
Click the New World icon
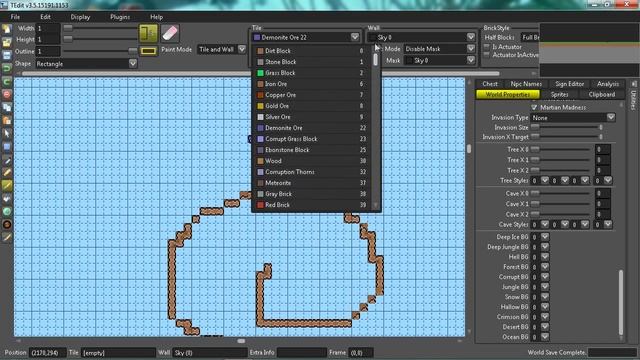coord(7,29)
